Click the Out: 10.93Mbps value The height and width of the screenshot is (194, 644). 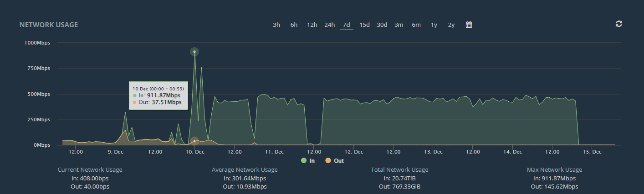coord(245,187)
